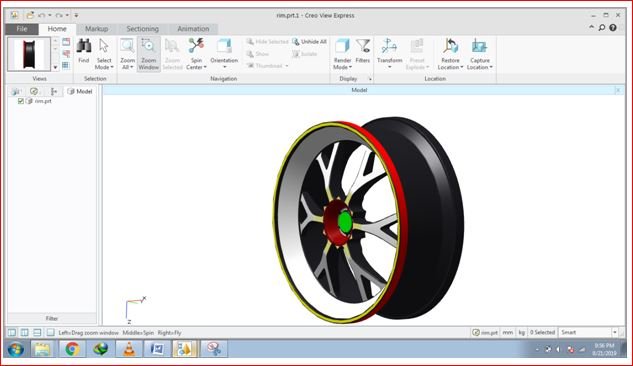This screenshot has width=633, height=366.
Task: Toggle the rim.prt checkbox in model tree
Action: [x=21, y=101]
